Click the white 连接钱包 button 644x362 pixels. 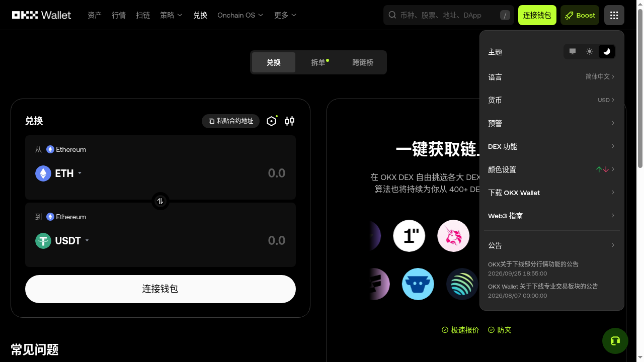point(160,289)
